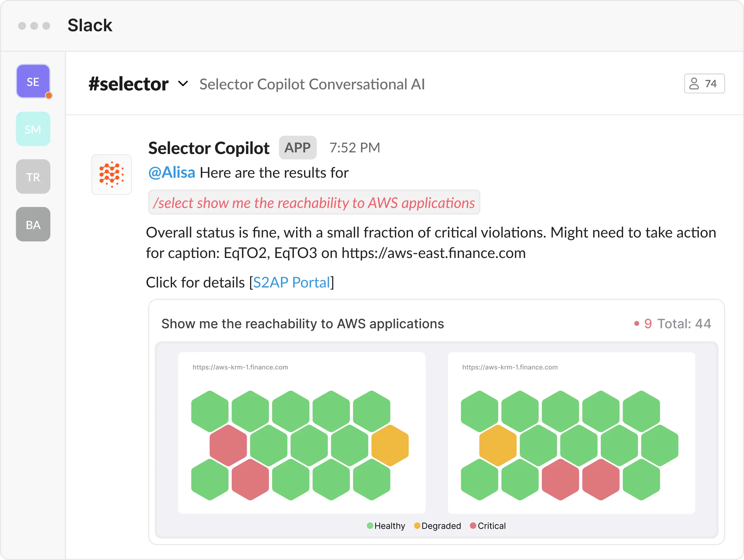Click the 7:52 PM message timestamp

pos(355,148)
